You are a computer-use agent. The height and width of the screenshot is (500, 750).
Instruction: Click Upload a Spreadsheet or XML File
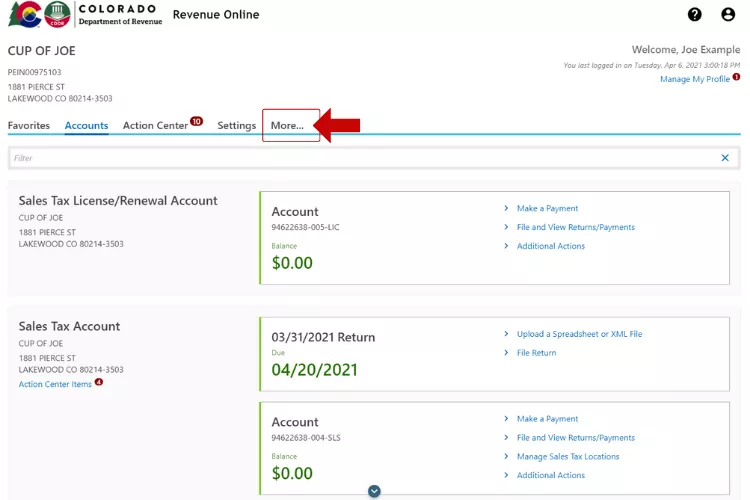(x=579, y=334)
